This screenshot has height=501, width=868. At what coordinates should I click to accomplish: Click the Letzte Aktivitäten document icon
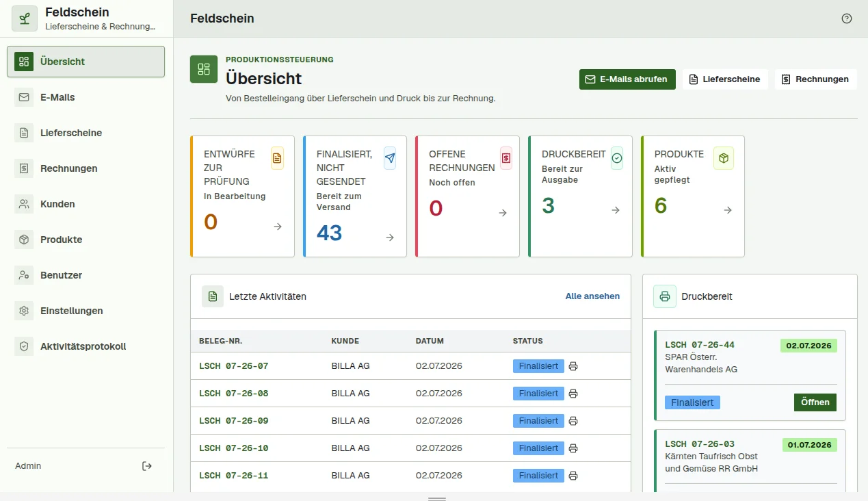click(x=213, y=296)
